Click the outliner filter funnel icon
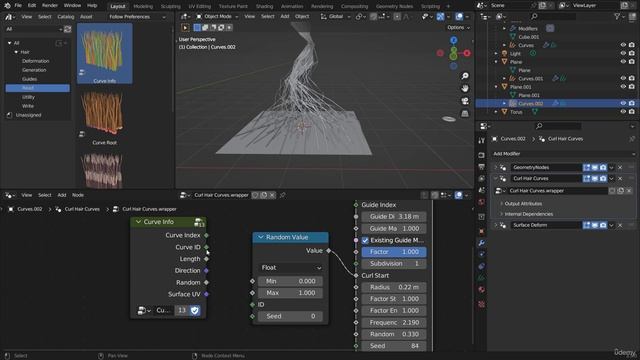The height and width of the screenshot is (360, 640). [x=617, y=16]
